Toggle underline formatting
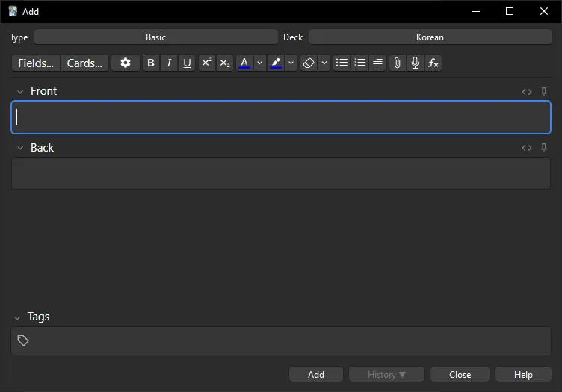Viewport: 562px width, 392px height. click(x=187, y=63)
